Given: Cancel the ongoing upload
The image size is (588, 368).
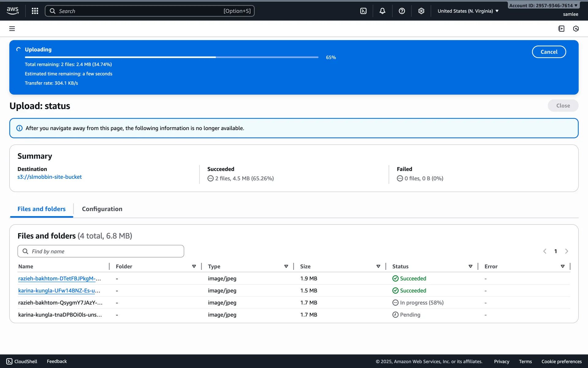Looking at the screenshot, I should click(x=548, y=52).
